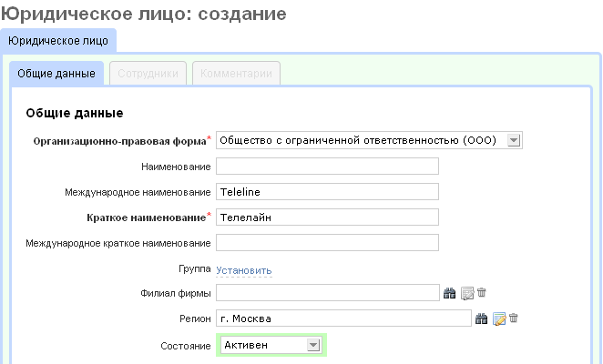This screenshot has height=364, width=603.
Task: Click page title Юридическое лицо: создание
Action: point(143,14)
